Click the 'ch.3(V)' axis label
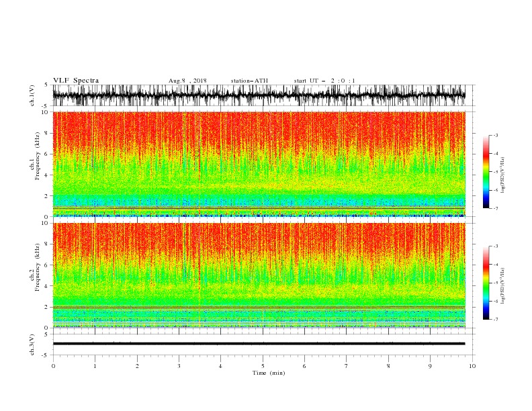This screenshot has width=532, height=411. pos(32,345)
